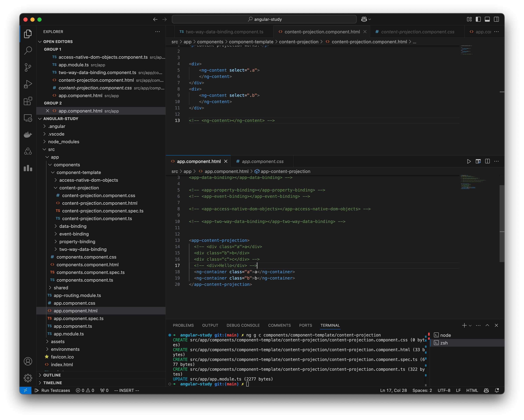Open the Extensions view
The width and height of the screenshot is (524, 420).
[28, 101]
